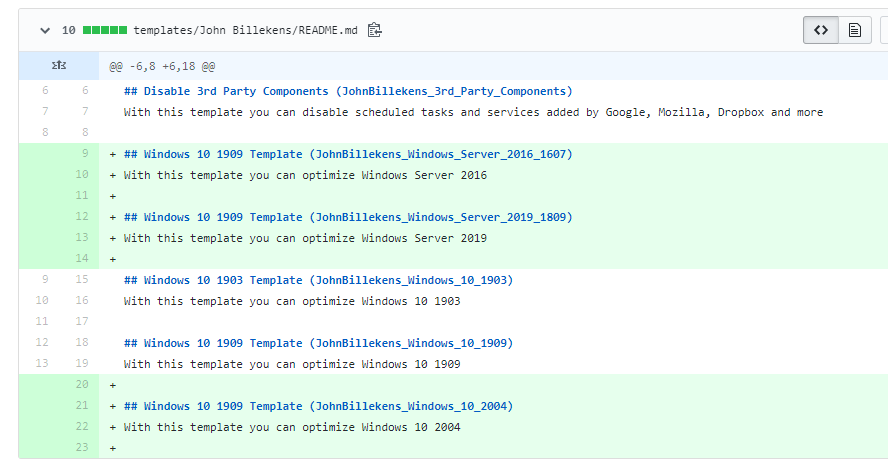Click new line number 21
The height and width of the screenshot is (475, 888).
coord(82,405)
